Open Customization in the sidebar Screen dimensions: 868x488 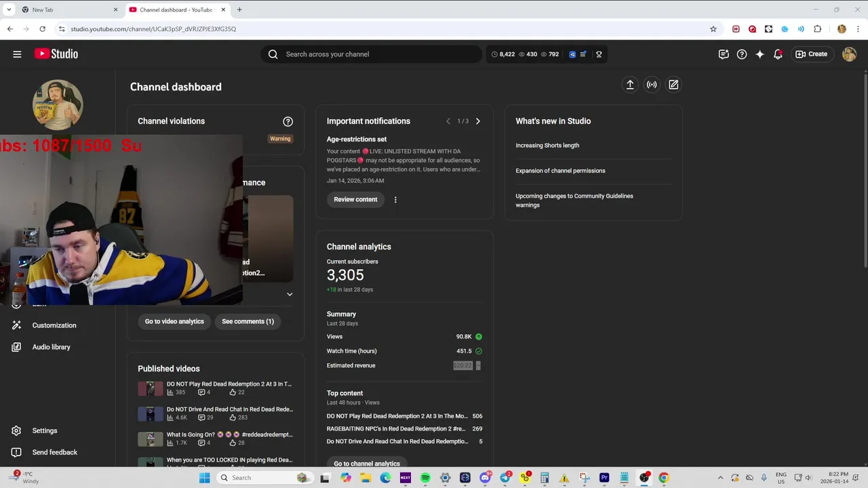pos(54,325)
